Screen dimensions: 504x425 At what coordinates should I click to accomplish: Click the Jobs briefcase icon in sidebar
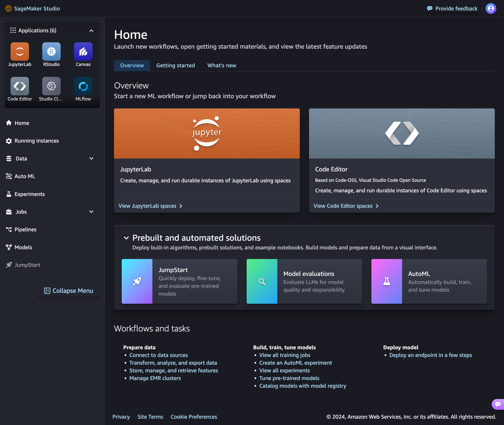pos(9,212)
